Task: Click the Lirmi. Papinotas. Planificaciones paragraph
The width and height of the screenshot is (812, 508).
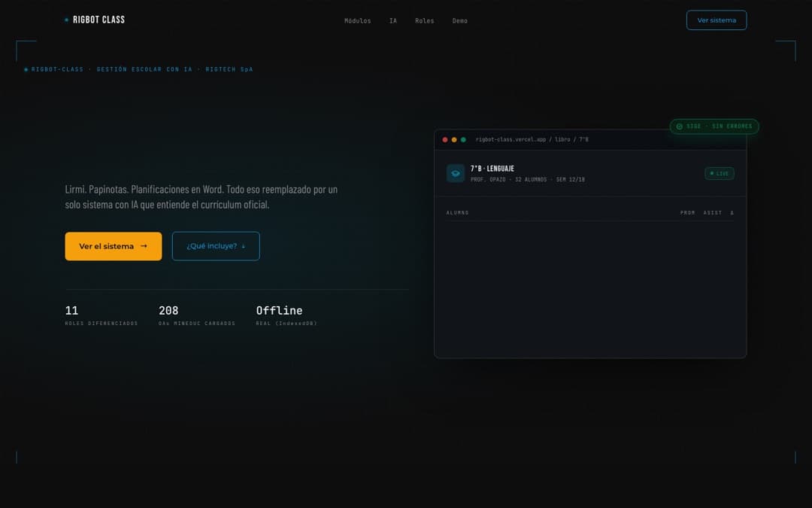Action: (201, 196)
